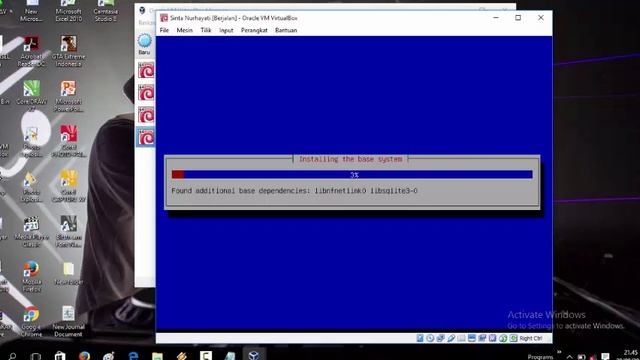This screenshot has height=360, width=640.
Task: Open the Corel CAPTURE X7 desktop shortcut
Action: [x=69, y=187]
